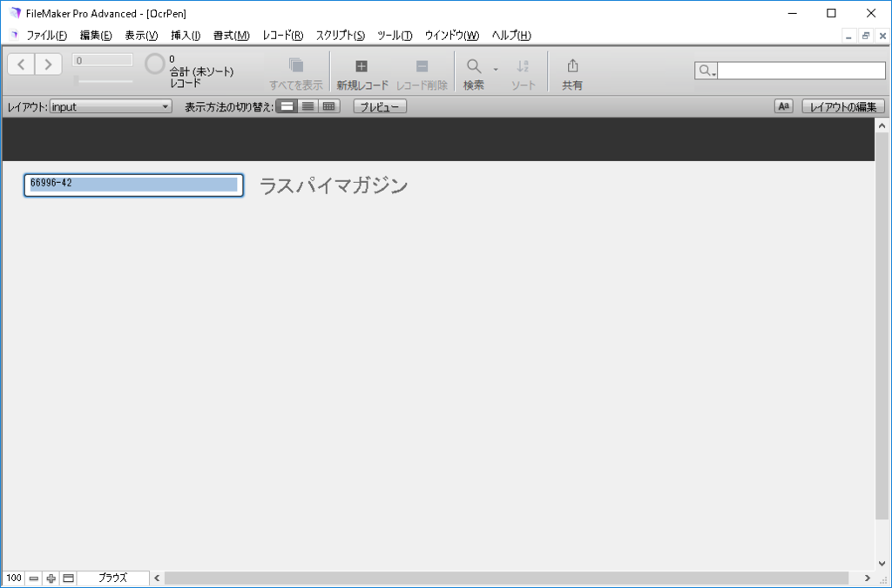Open the 表示(V) menu

tap(141, 35)
